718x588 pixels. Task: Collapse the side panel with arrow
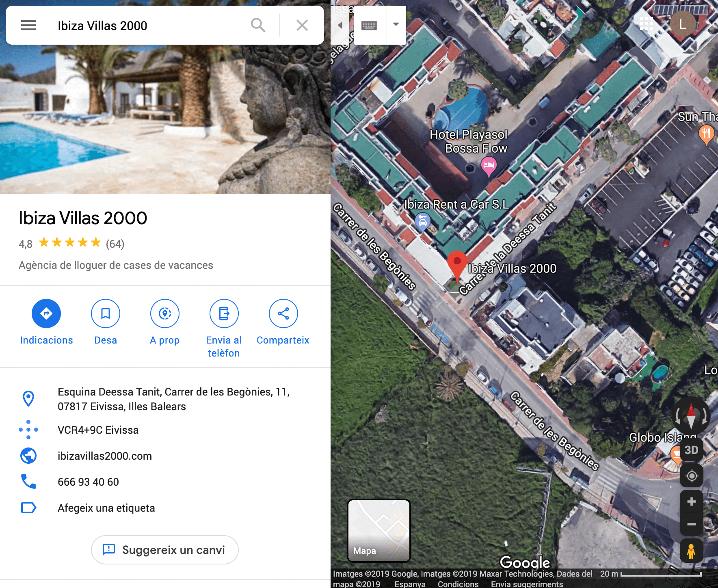pyautogui.click(x=340, y=25)
